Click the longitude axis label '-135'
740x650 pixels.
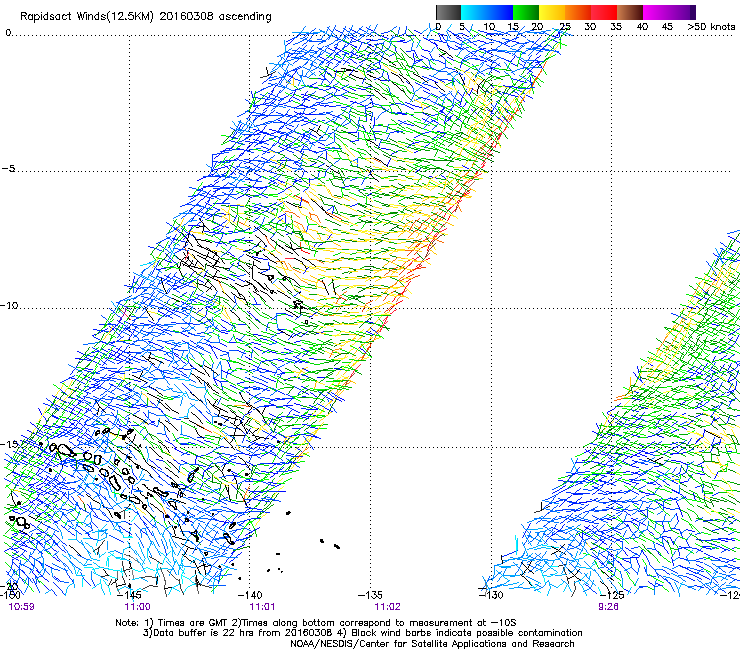coord(370,595)
